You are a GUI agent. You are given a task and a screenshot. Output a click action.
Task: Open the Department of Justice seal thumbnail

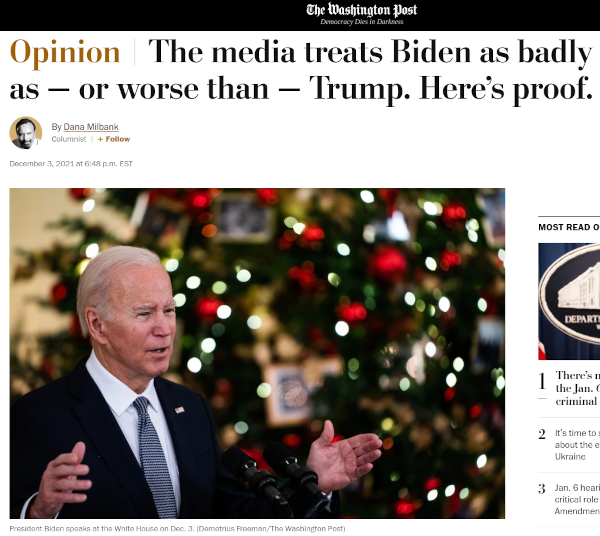coord(569,301)
